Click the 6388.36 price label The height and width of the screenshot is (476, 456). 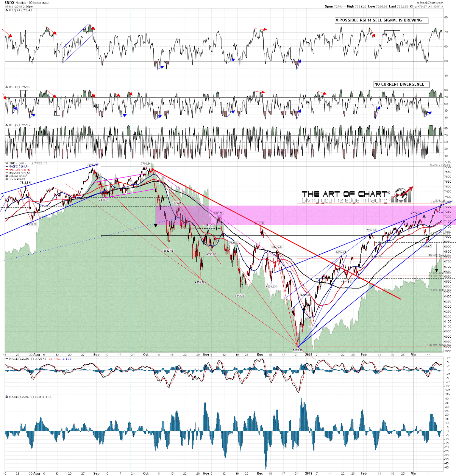[x=305, y=295]
